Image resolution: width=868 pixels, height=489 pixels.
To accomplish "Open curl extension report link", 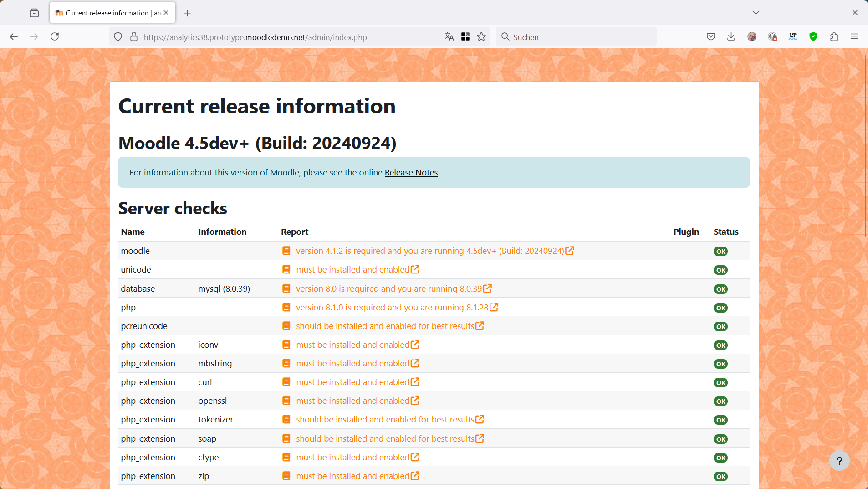I will 357,382.
